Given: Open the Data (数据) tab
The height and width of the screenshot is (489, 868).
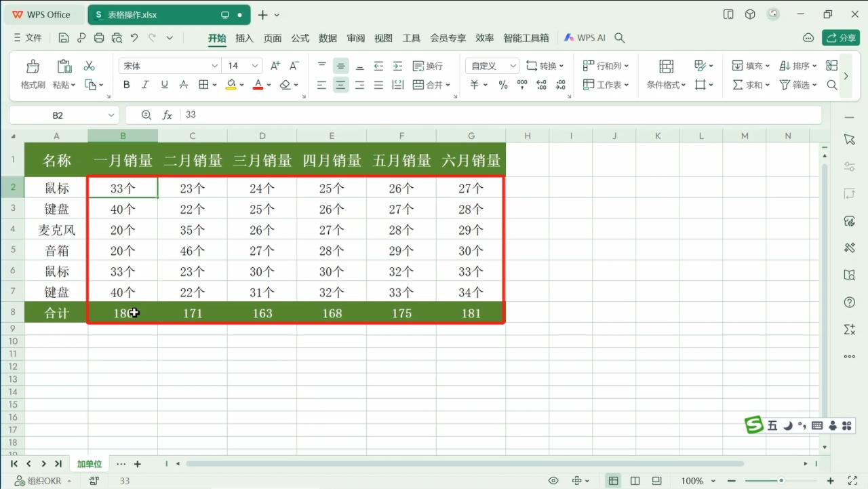Looking at the screenshot, I should click(x=328, y=38).
